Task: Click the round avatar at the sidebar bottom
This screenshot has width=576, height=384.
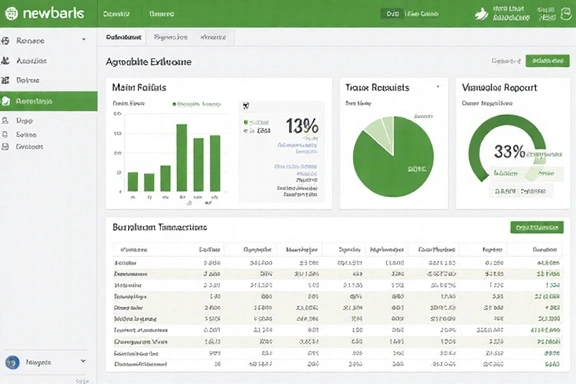Action: click(x=12, y=362)
